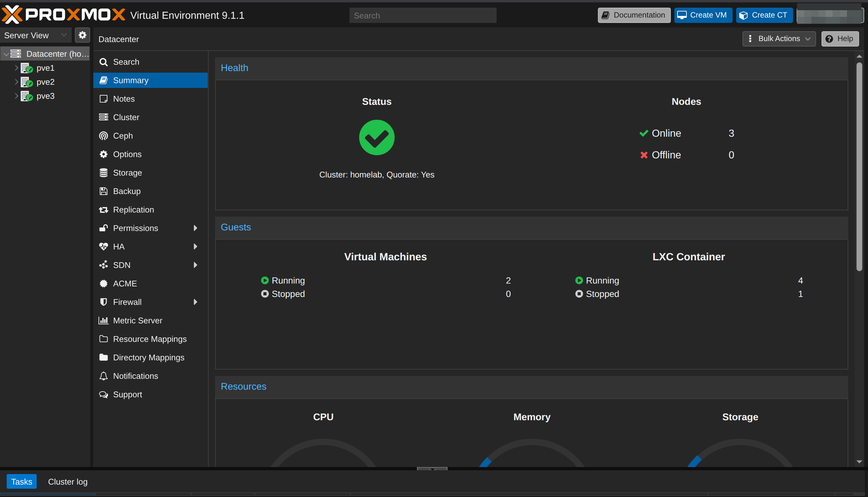The image size is (868, 497).
Task: Select the Storage sidebar icon
Action: (104, 172)
